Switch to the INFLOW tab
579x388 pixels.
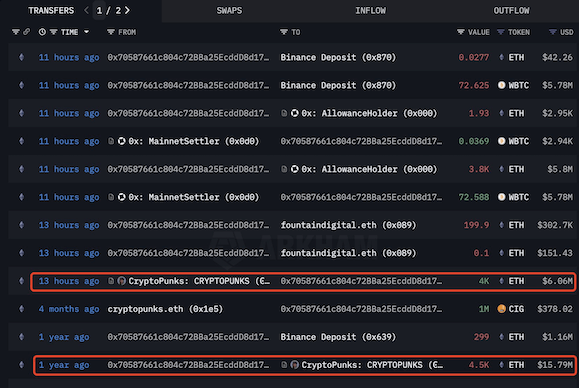[370, 10]
